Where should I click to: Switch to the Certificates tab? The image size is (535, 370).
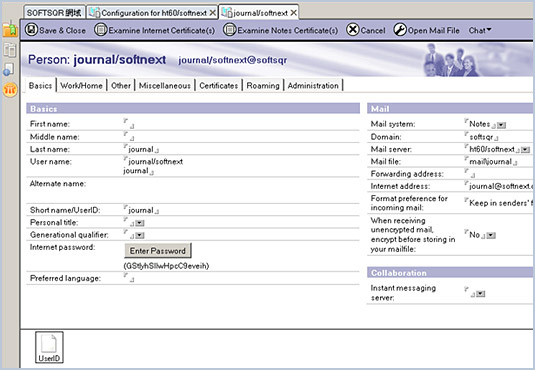coord(218,86)
